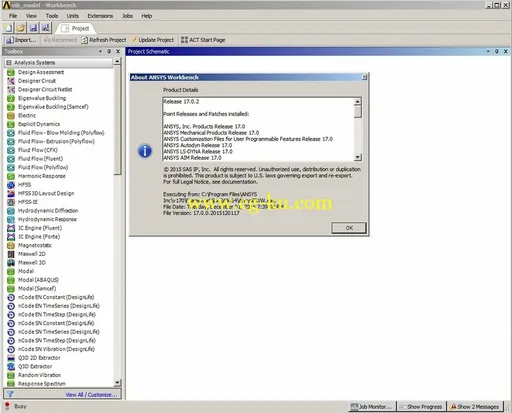Open the ACT Start Page
This screenshot has width=512, height=413.
click(x=203, y=40)
